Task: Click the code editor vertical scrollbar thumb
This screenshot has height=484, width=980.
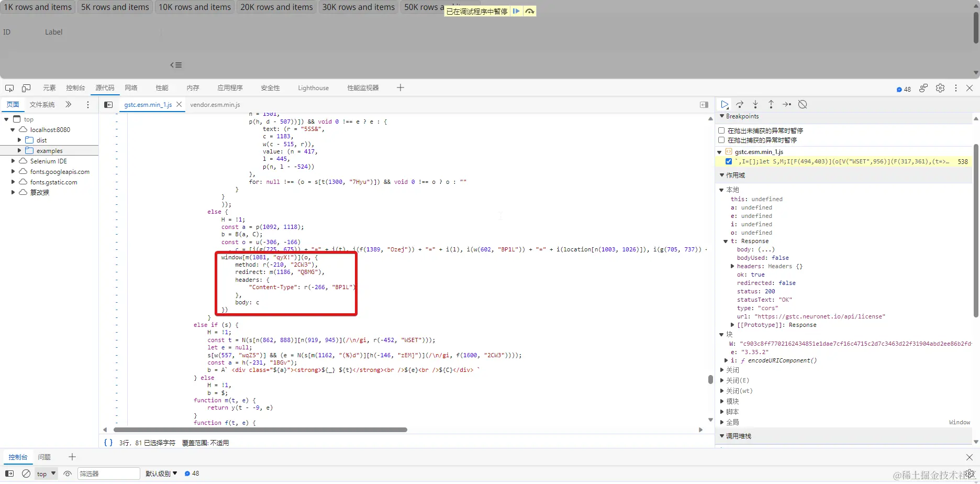Action: tap(710, 379)
